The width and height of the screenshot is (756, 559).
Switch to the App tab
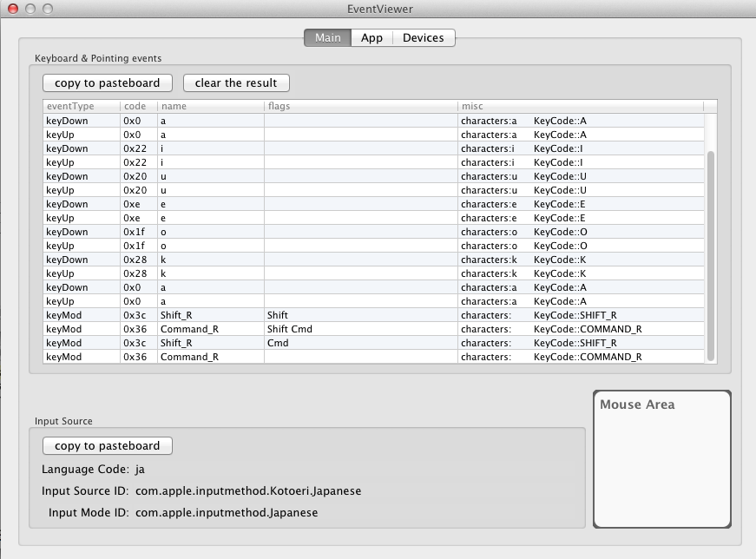[371, 38]
